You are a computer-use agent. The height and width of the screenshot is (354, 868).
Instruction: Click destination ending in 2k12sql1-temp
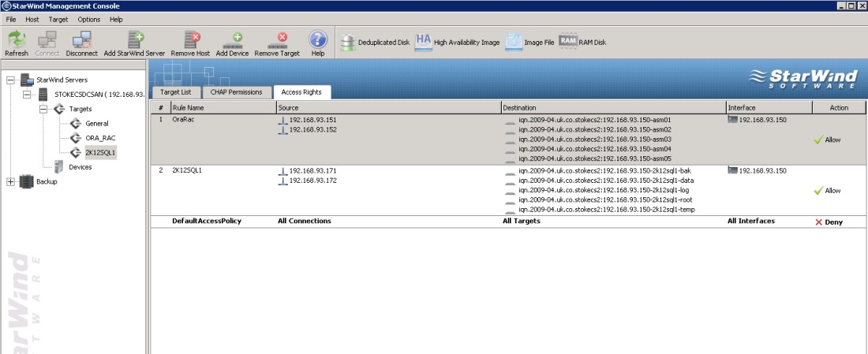pos(606,210)
